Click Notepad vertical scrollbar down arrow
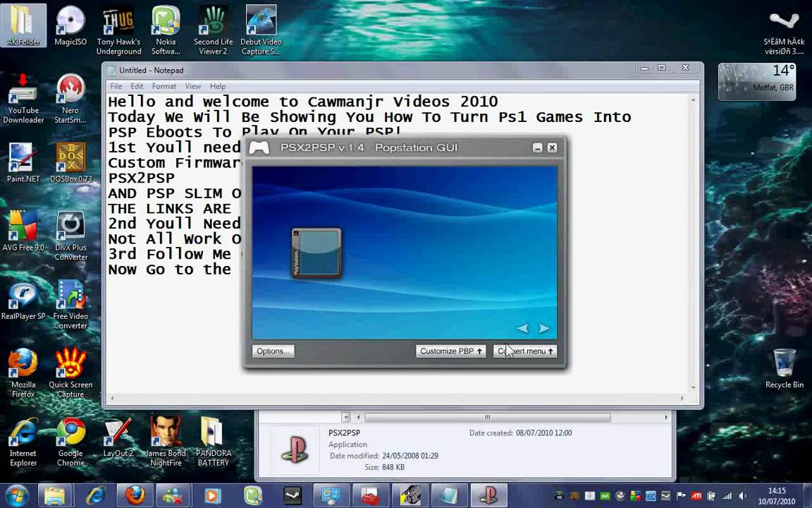The width and height of the screenshot is (812, 508). click(x=694, y=387)
